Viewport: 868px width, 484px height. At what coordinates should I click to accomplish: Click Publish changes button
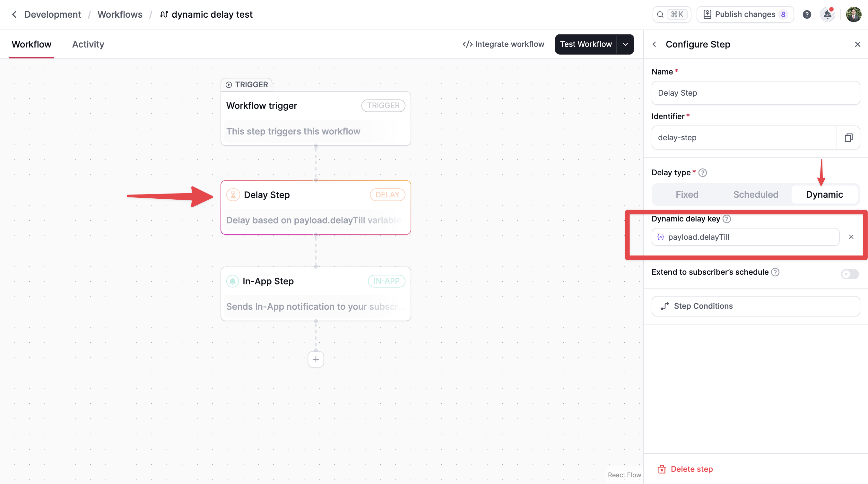pyautogui.click(x=745, y=14)
